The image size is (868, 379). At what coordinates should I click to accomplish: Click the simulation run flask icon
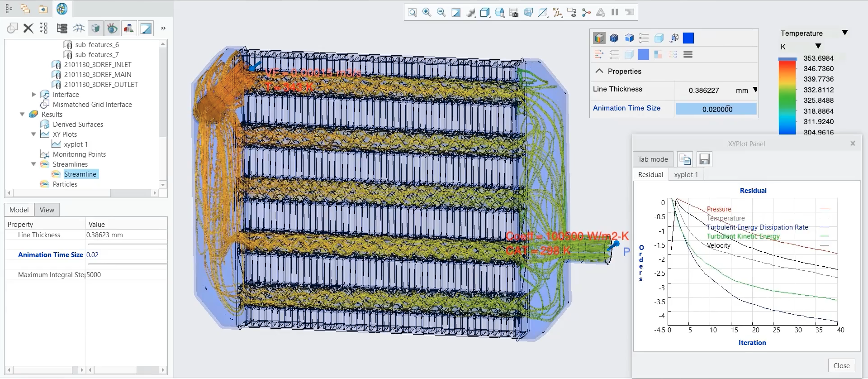[129, 29]
